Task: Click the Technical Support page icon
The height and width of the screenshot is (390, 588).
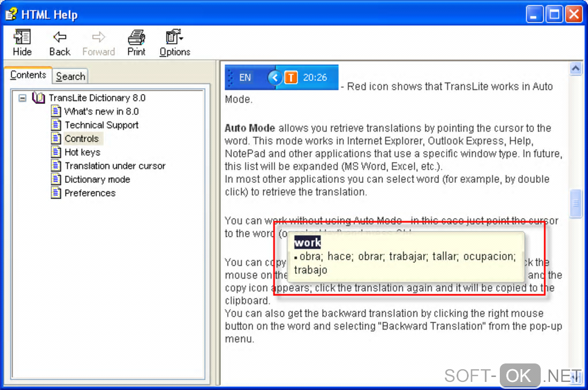Action: pos(56,125)
